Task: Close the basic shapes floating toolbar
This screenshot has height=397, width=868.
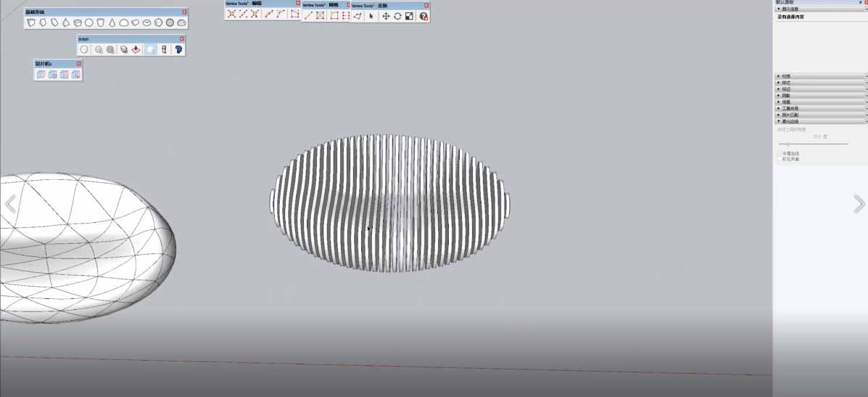Action: (x=184, y=12)
